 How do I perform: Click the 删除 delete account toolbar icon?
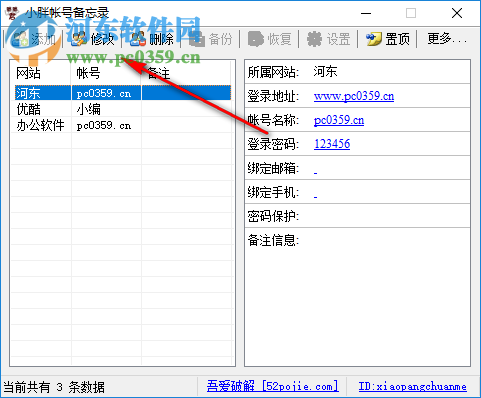click(138, 39)
